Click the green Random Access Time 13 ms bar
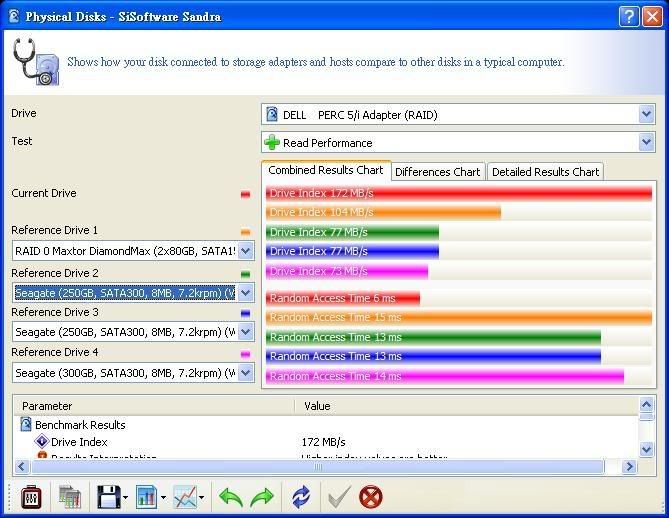The width and height of the screenshot is (669, 518). [433, 337]
